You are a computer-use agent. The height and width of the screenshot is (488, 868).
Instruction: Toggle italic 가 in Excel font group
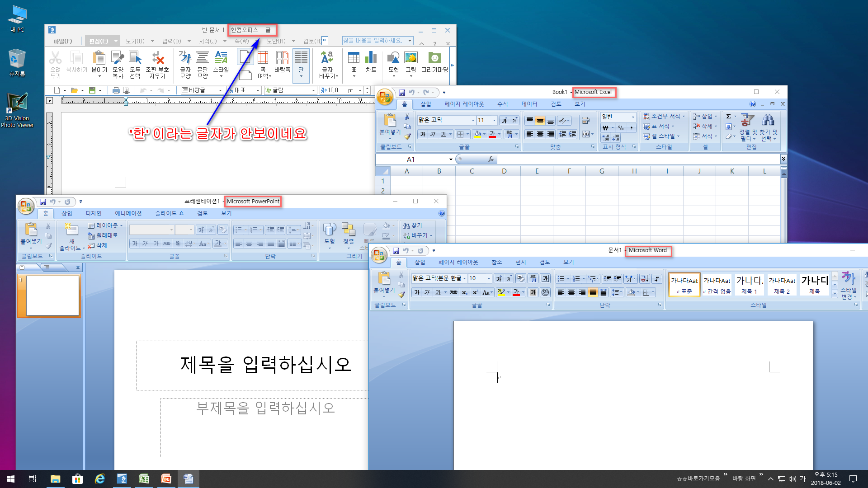(433, 134)
